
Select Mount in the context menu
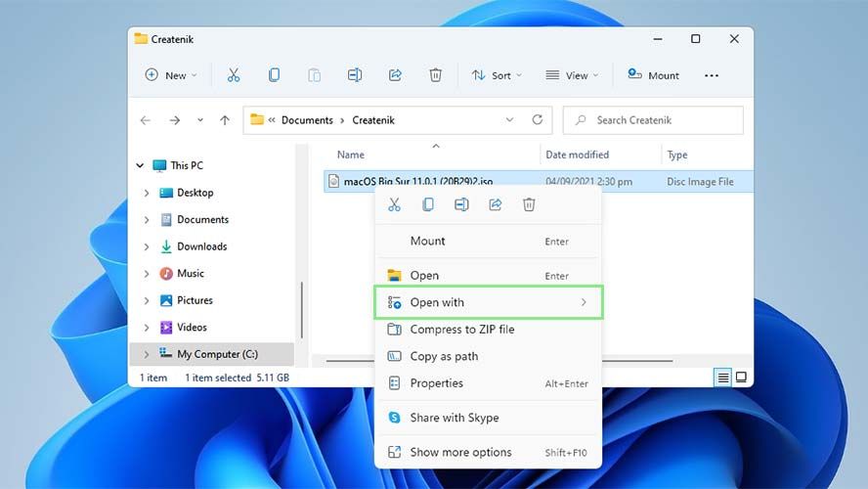tap(489, 241)
